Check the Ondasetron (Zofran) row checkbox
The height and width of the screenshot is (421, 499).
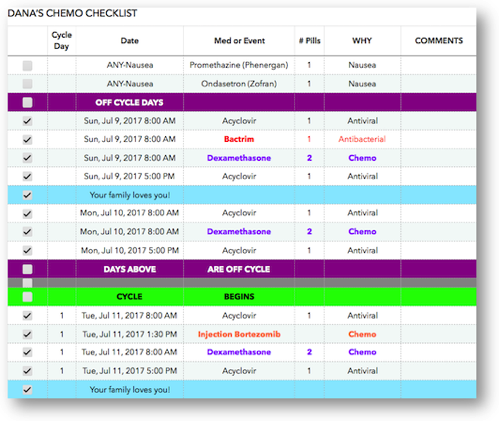(27, 84)
